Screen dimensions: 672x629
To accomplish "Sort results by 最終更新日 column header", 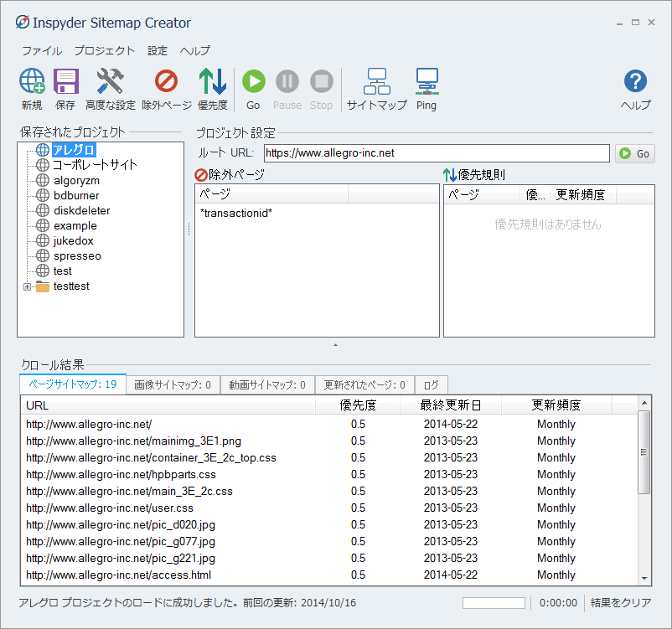I will (451, 405).
